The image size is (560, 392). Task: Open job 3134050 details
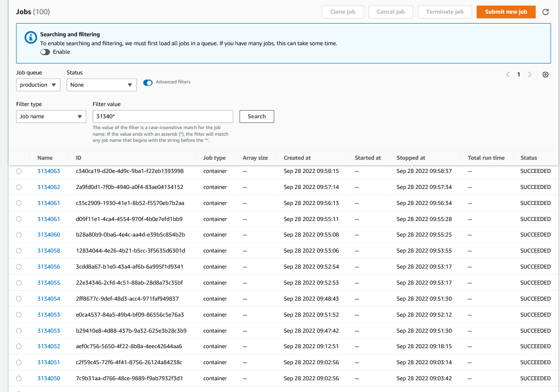49,378
